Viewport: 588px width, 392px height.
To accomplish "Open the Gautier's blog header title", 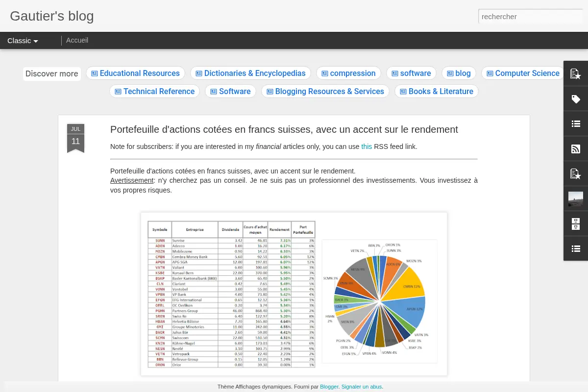I will coord(52,16).
